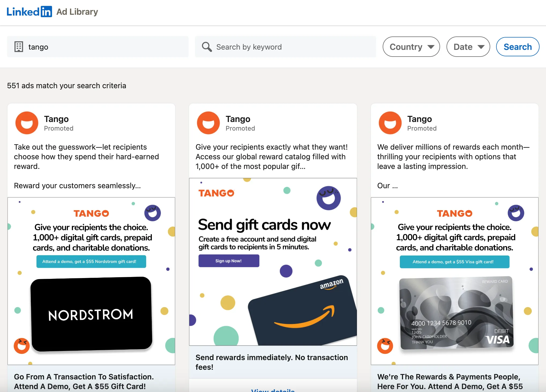This screenshot has width=546, height=392.
Task: Click the Tango name on the Visa ad card
Action: [419, 119]
